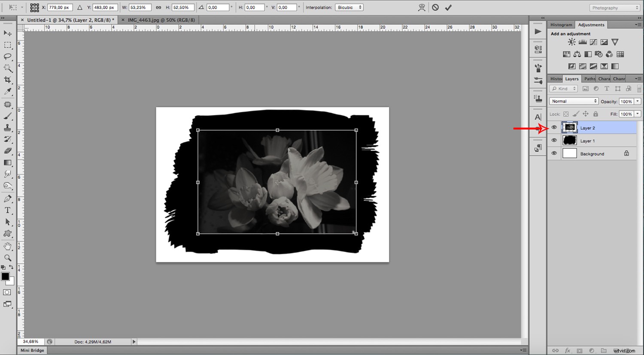The image size is (644, 355).
Task: Select the Brush tool
Action: [x=7, y=115]
